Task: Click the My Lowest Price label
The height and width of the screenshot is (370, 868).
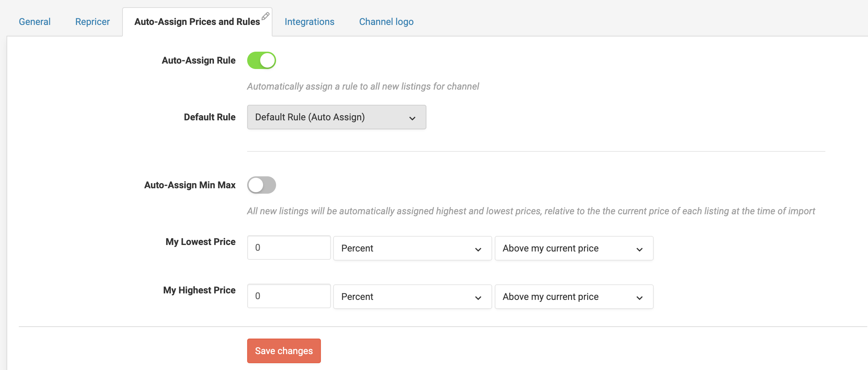Action: (x=201, y=242)
